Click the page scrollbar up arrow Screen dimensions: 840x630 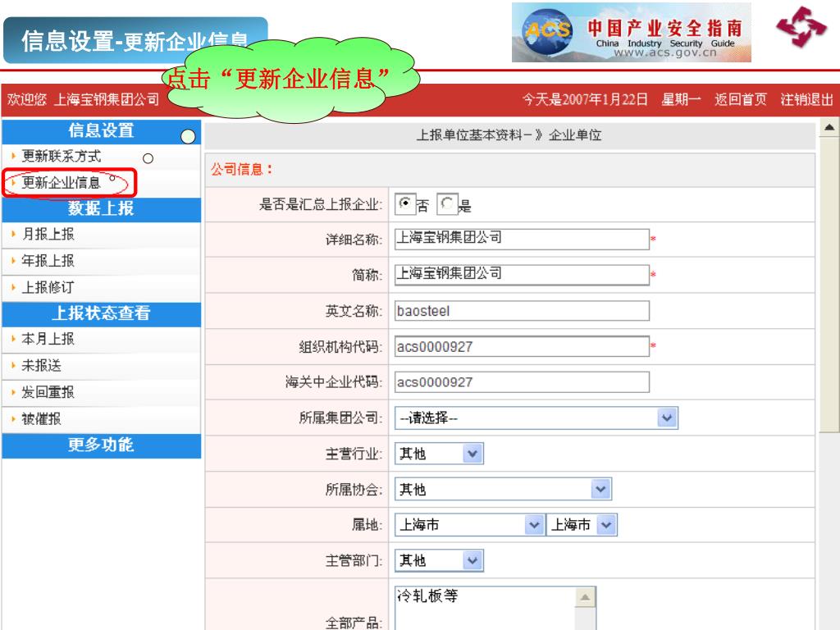[829, 127]
